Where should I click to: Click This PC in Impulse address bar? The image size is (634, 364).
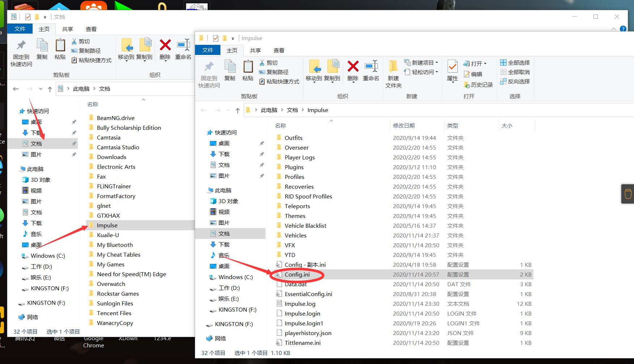click(269, 110)
